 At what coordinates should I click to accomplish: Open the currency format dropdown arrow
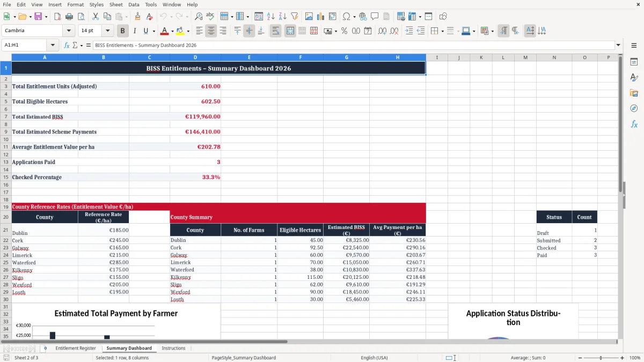(x=335, y=31)
